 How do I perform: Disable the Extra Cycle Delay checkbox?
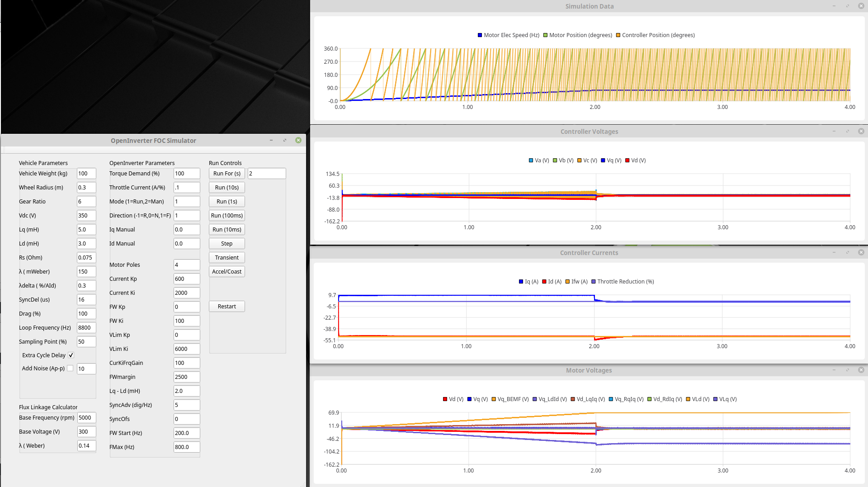[x=71, y=355]
